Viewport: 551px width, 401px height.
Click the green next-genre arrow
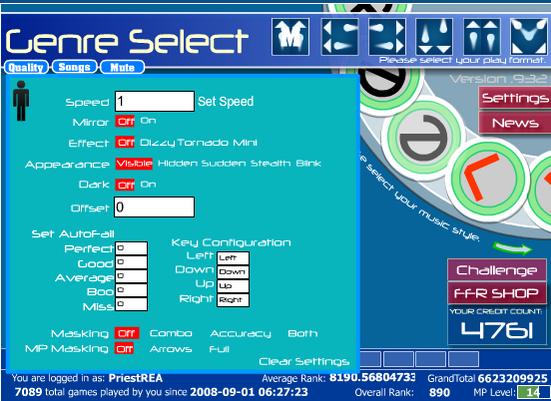point(512,248)
